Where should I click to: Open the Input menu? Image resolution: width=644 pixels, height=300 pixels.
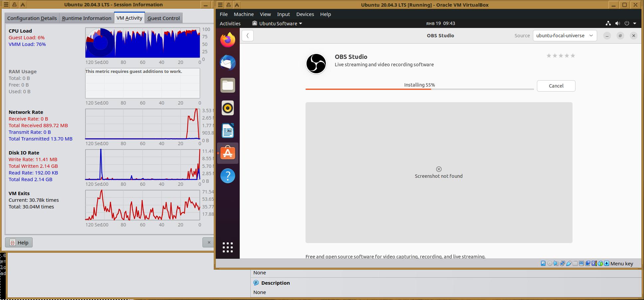pyautogui.click(x=284, y=14)
